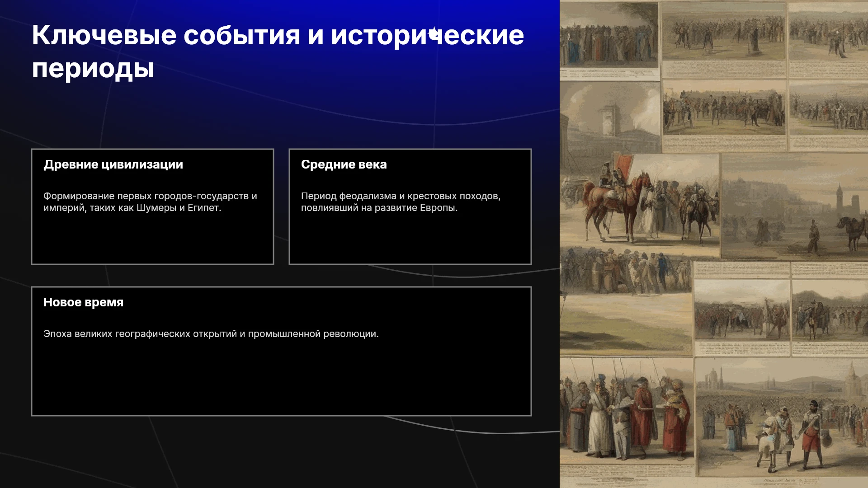This screenshot has width=868, height=488.
Task: Click the top-left crowd painting panel
Action: (609, 35)
